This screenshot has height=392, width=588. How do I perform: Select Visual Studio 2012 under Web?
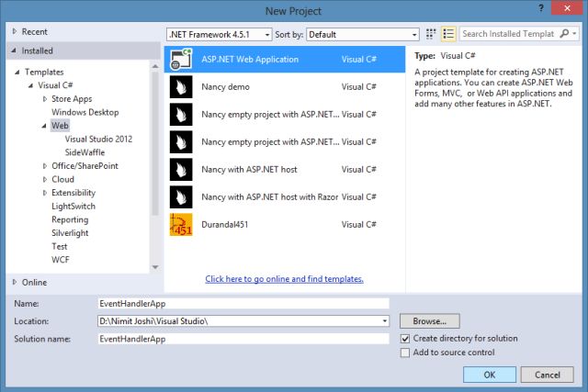coord(98,139)
